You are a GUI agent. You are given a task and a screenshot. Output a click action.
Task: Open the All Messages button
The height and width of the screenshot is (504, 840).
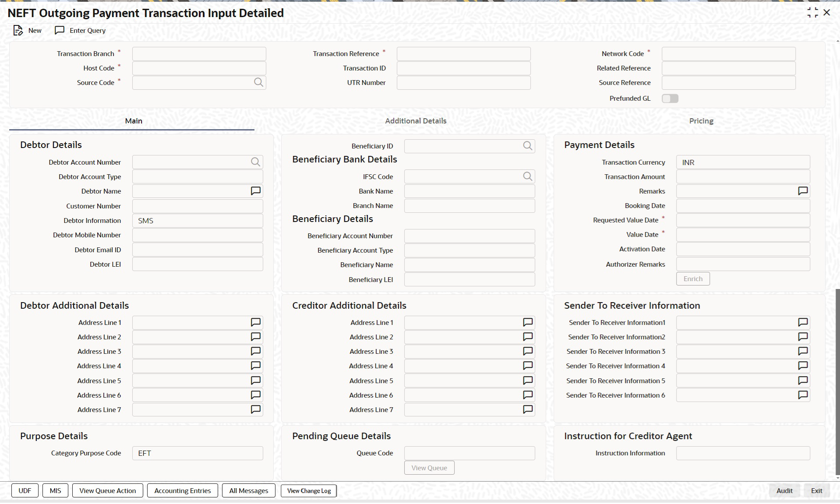[x=249, y=490]
